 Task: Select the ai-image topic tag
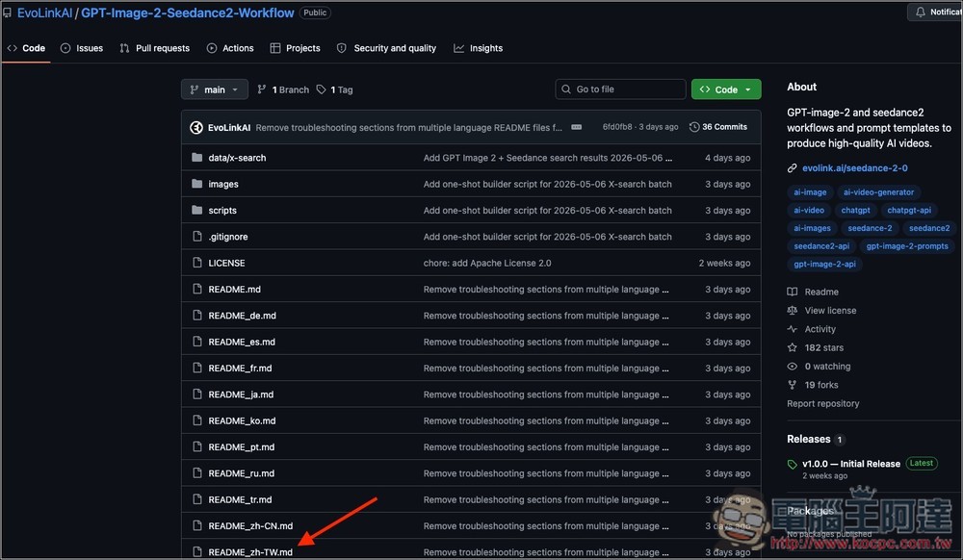coord(810,192)
